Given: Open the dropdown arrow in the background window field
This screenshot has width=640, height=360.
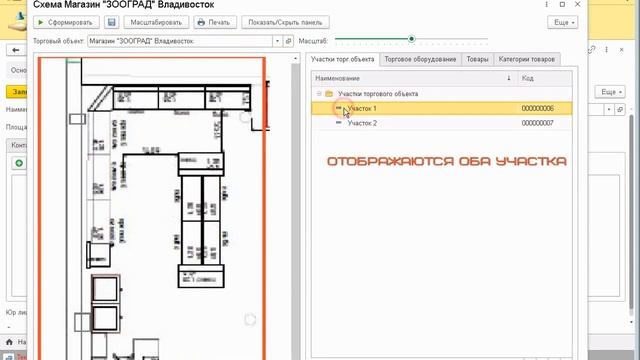Looking at the screenshot, I should pos(609,109).
